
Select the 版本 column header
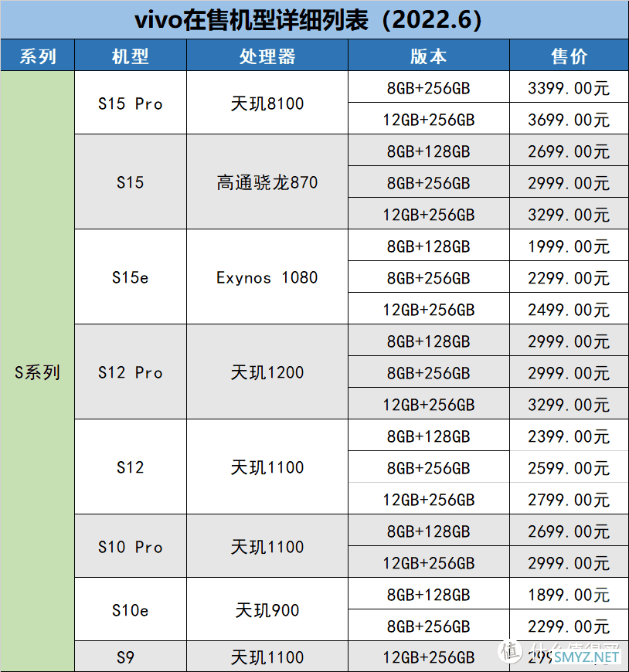(429, 56)
